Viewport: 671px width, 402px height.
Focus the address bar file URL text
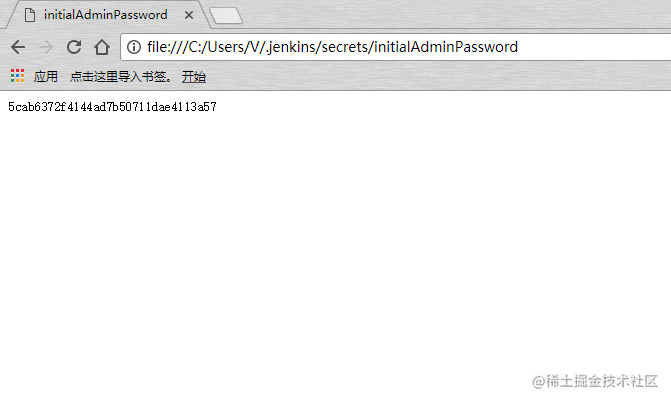[333, 47]
